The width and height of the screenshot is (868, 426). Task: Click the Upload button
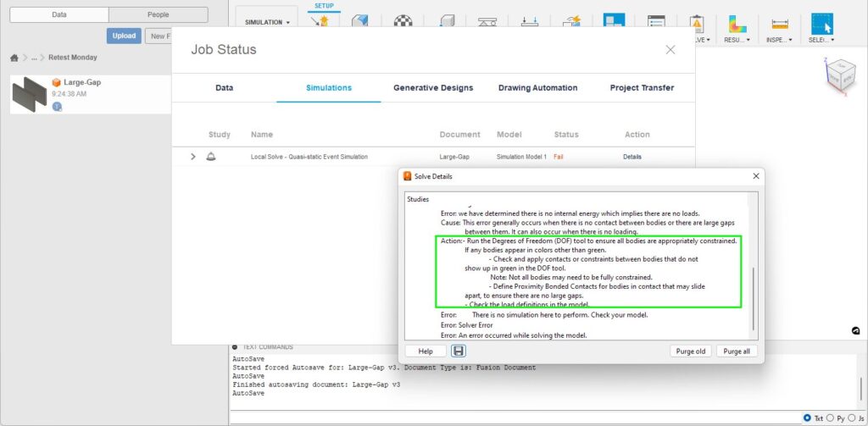[124, 36]
